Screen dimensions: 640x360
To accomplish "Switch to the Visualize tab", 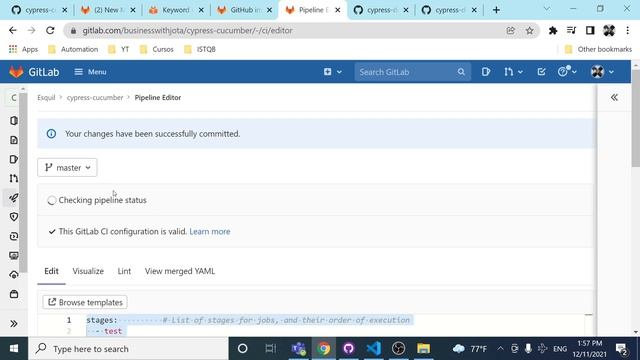I will pyautogui.click(x=88, y=271).
